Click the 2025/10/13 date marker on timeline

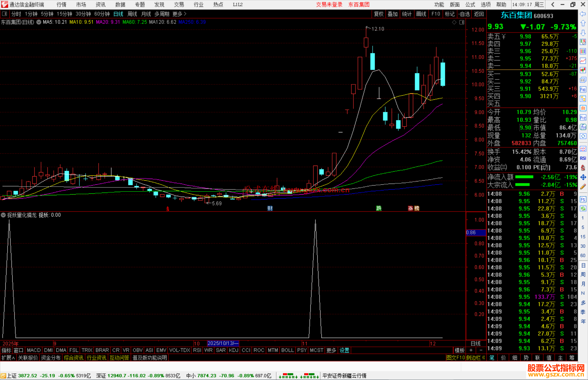(223, 343)
